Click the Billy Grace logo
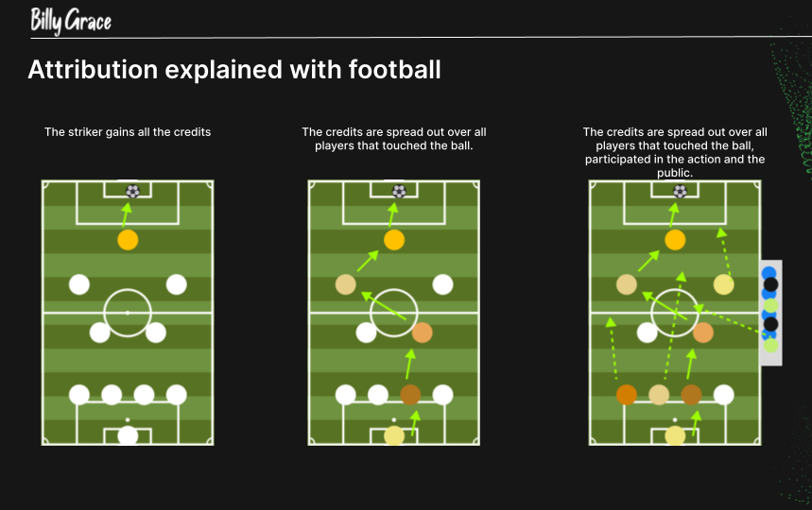The image size is (812, 510). coord(70,20)
